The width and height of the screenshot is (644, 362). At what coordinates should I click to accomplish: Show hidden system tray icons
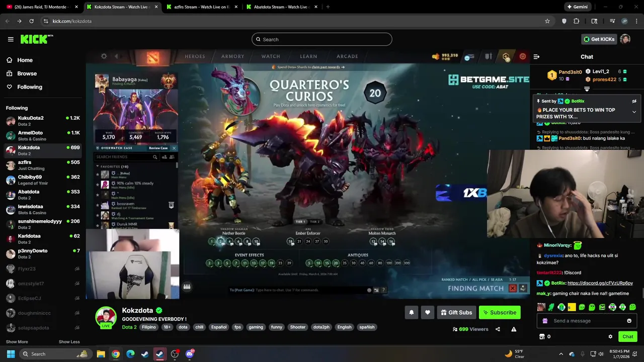[561, 354]
